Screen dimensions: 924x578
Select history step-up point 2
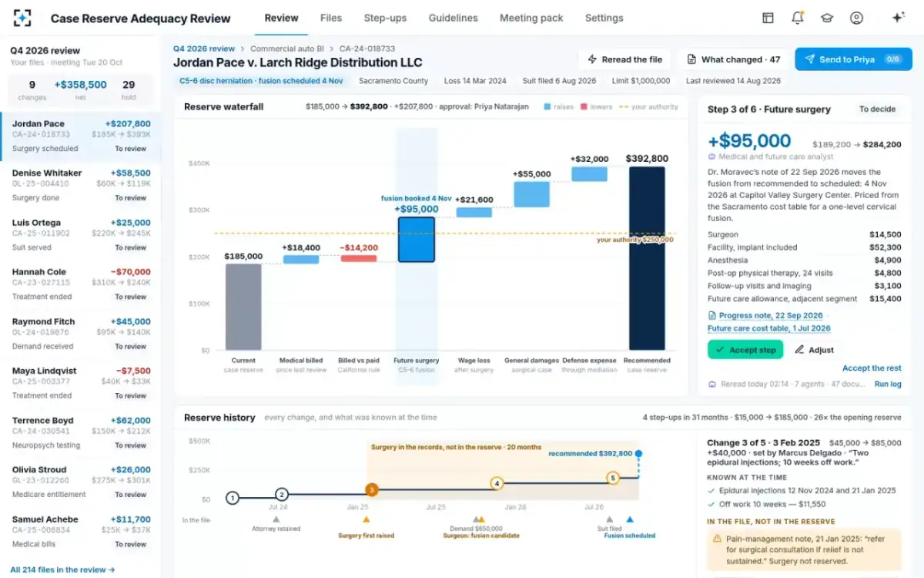(x=282, y=495)
